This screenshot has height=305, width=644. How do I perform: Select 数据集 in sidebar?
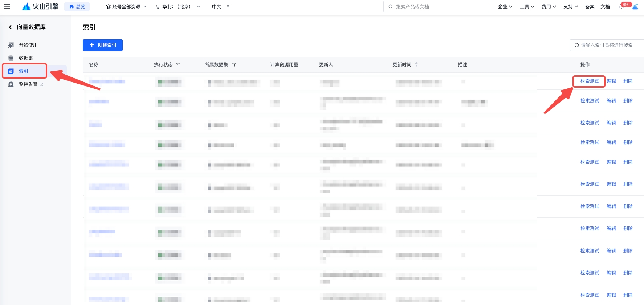click(26, 58)
